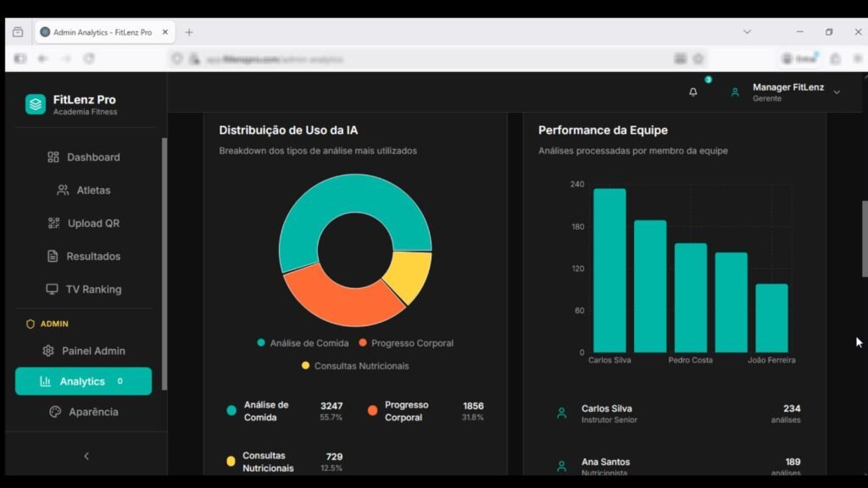Image resolution: width=868 pixels, height=488 pixels.
Task: Click the Dashboard grid icon in sidebar
Action: (53, 157)
